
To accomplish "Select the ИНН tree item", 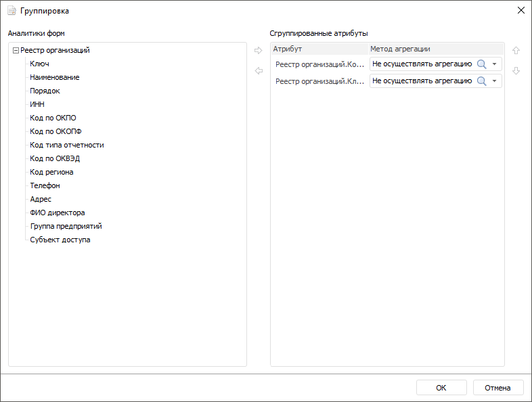I will click(x=37, y=104).
